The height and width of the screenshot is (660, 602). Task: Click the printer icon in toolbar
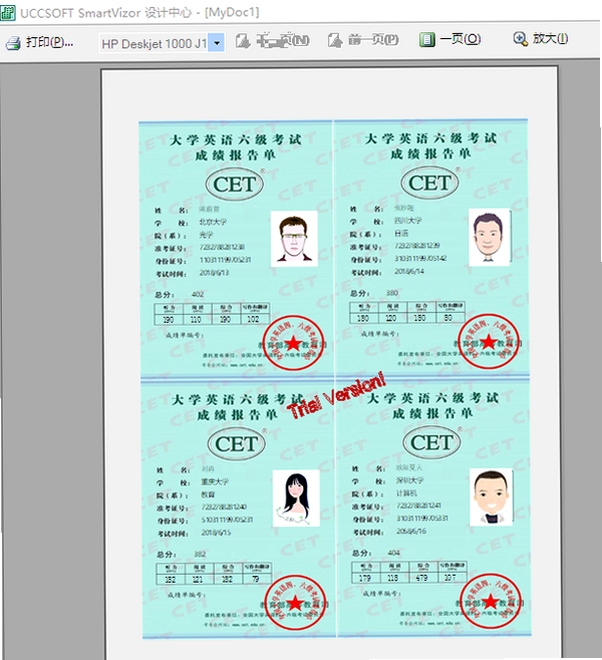click(x=12, y=43)
